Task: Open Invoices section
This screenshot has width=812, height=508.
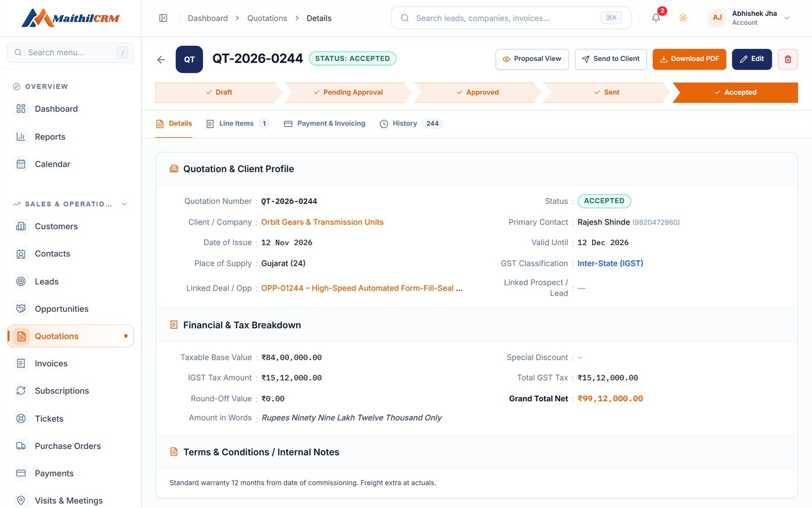Action: click(71, 363)
